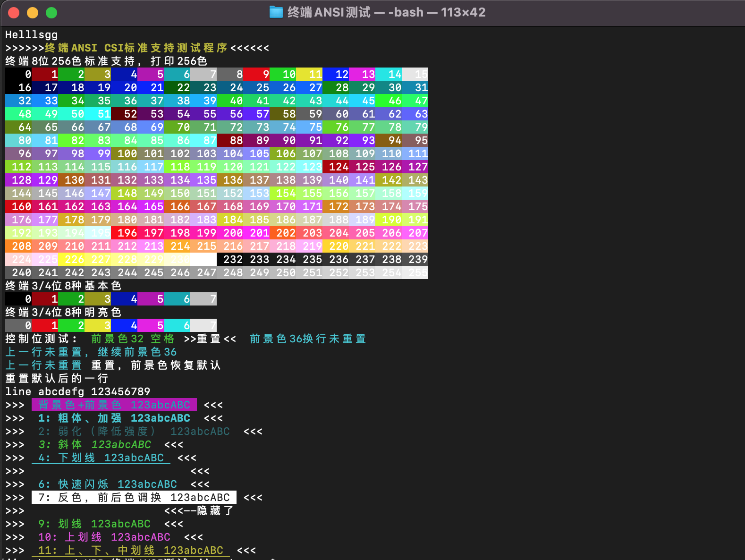Click the gray cell numbered 244
This screenshot has width=745, height=560.
pyautogui.click(x=124, y=272)
